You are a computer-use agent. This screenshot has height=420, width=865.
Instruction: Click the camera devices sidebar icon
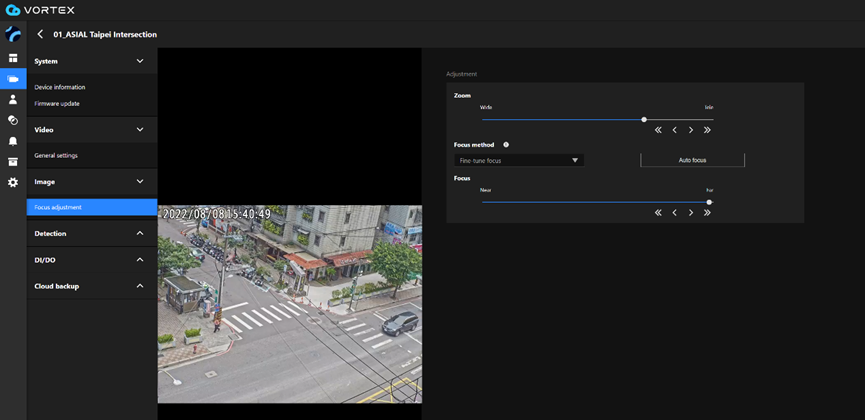(13, 79)
